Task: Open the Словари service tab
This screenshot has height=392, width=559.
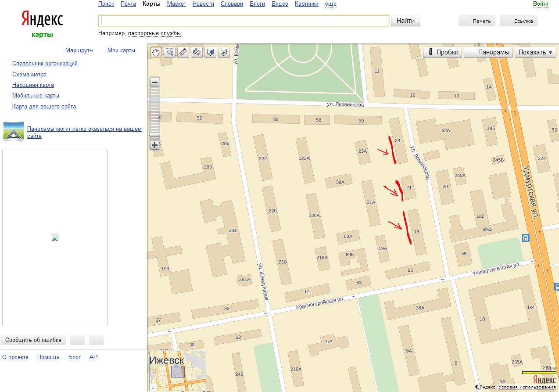Action: click(232, 4)
